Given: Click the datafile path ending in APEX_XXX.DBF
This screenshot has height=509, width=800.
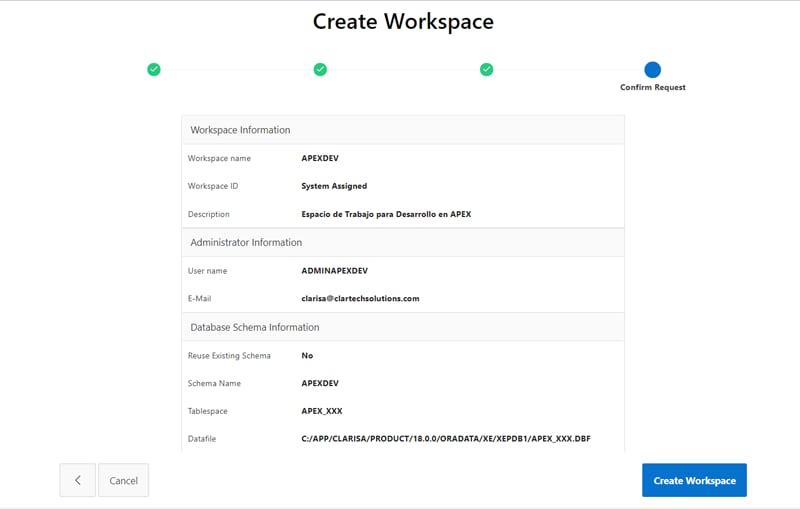Looking at the screenshot, I should coord(445,439).
